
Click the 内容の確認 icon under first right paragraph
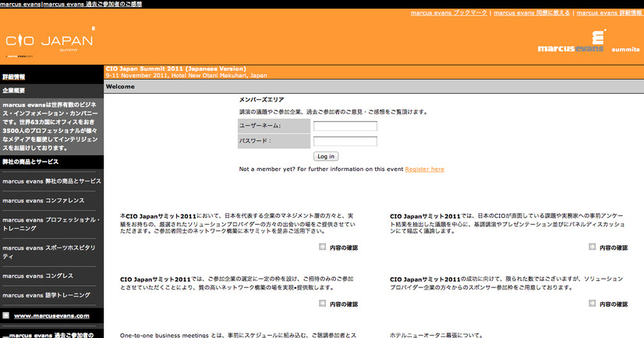[593, 247]
